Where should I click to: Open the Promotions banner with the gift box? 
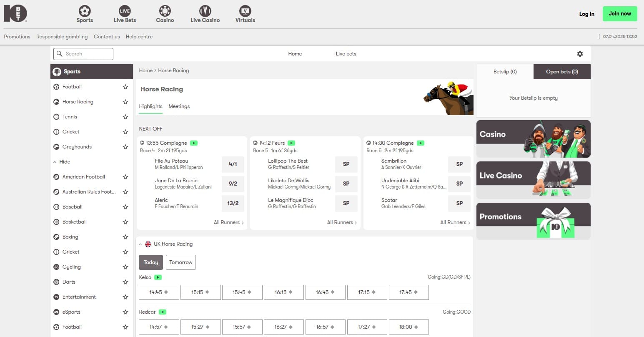534,221
